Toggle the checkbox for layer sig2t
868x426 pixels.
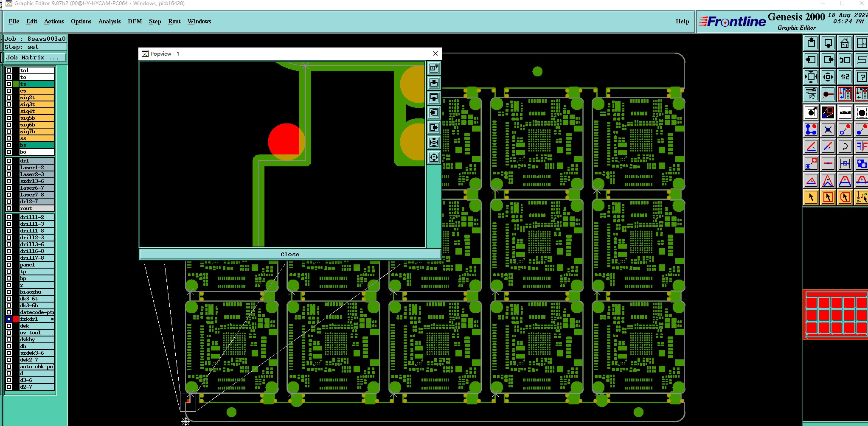coord(9,98)
